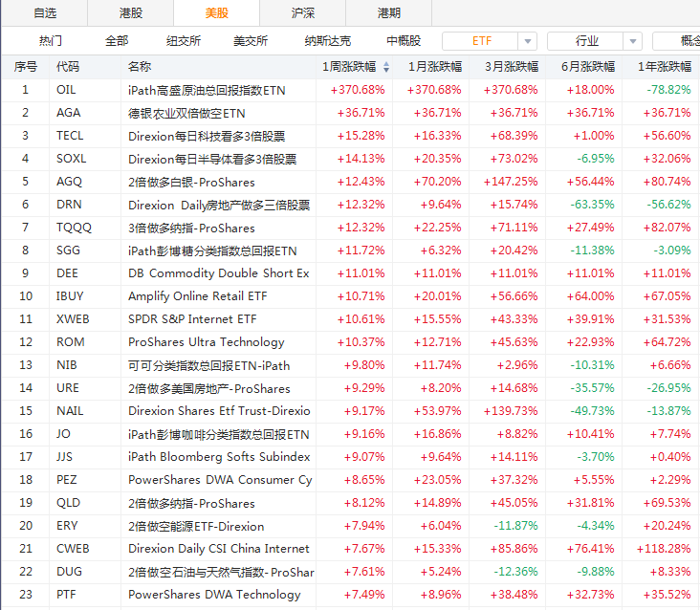The height and width of the screenshot is (610, 700).
Task: Select the CWEB ticker code
Action: click(x=73, y=549)
